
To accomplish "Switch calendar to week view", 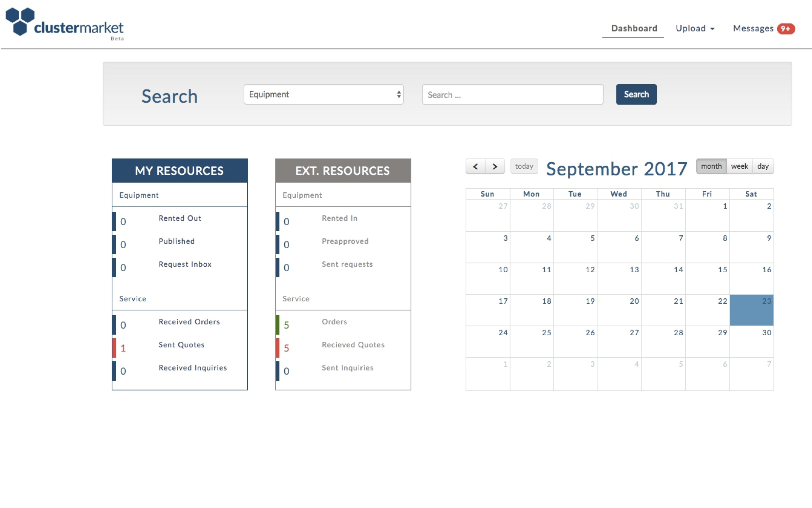I will (739, 166).
